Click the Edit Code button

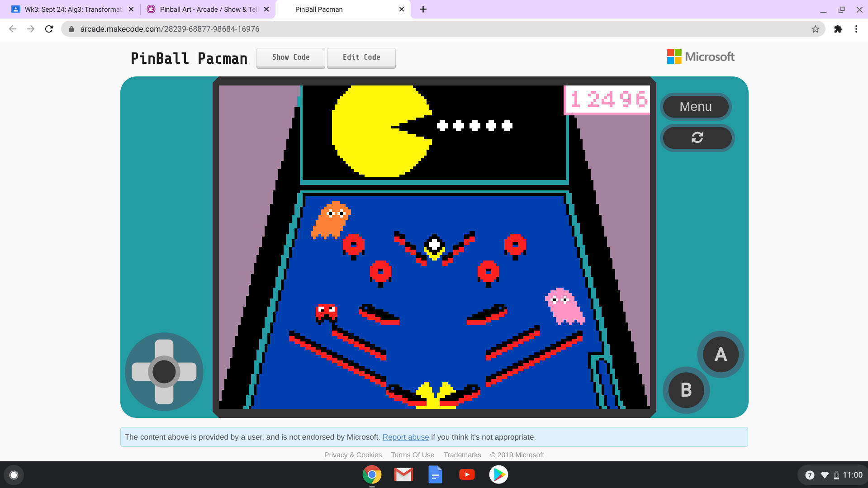(x=361, y=57)
